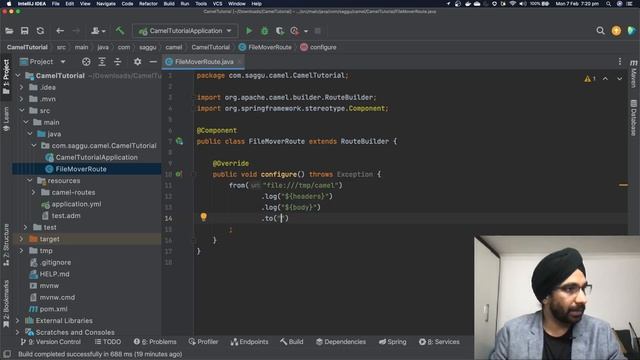The height and width of the screenshot is (360, 640).
Task: Run with Coverage shield icon
Action: (280, 31)
